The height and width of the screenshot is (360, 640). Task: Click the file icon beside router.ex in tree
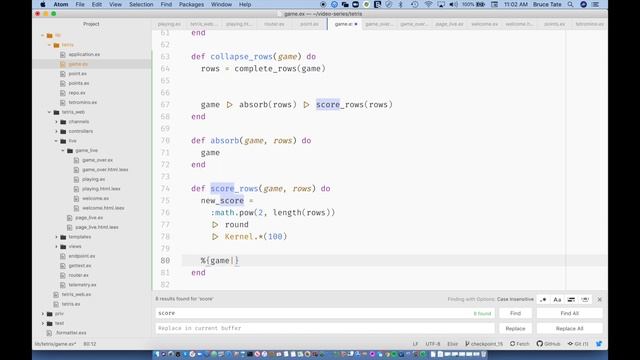(x=62, y=275)
